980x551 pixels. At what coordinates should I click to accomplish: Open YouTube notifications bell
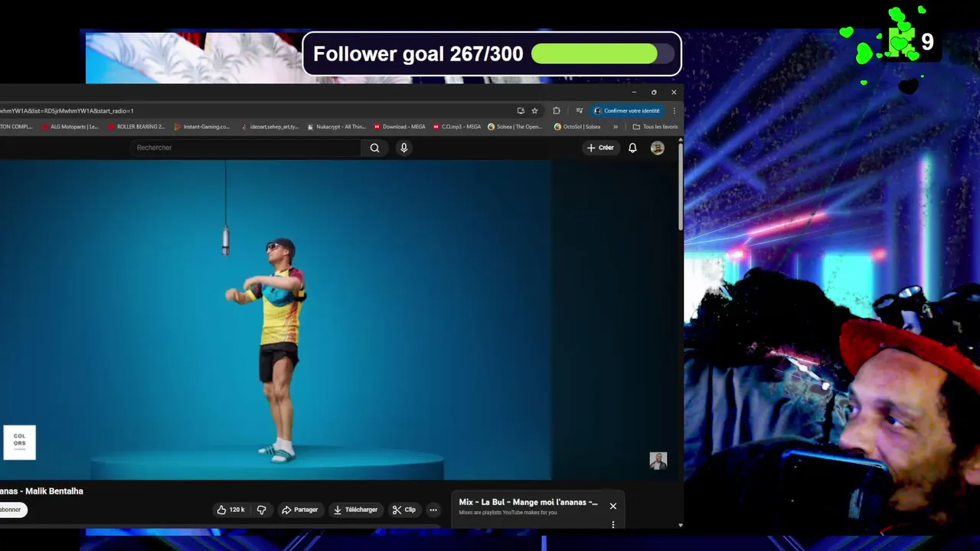(632, 148)
